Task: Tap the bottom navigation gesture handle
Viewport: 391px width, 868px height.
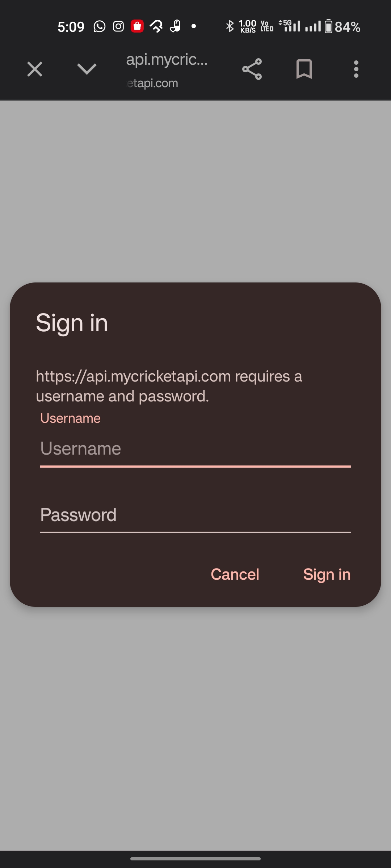Action: [195, 859]
